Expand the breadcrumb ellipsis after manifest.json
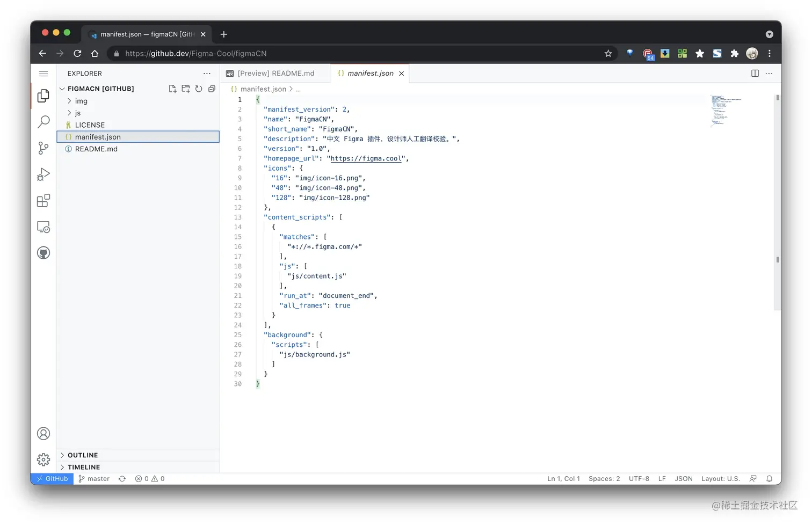 point(298,89)
